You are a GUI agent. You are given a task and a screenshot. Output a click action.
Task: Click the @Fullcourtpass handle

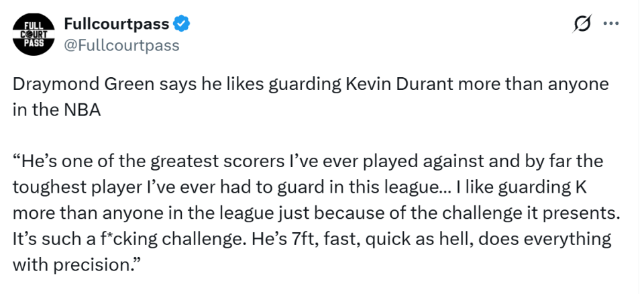pyautogui.click(x=121, y=45)
